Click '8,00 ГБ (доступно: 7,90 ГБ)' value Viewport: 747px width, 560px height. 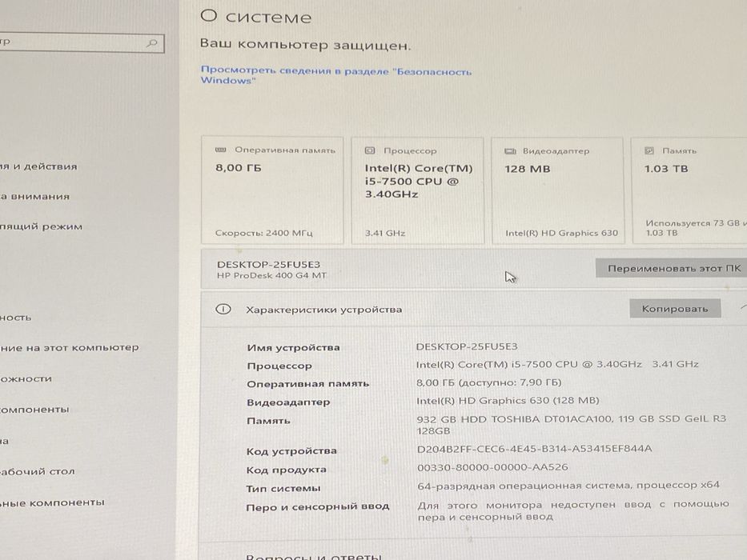489,382
